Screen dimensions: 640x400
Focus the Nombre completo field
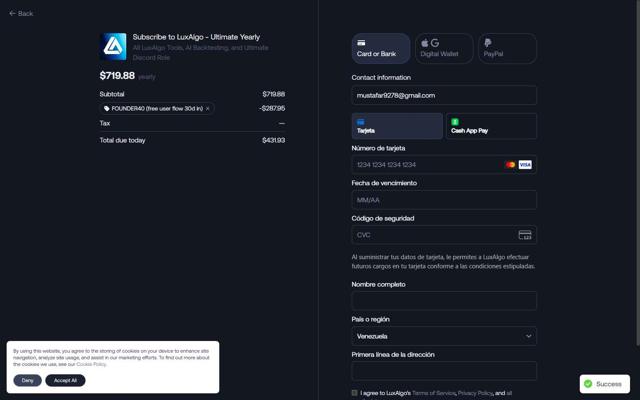point(444,301)
